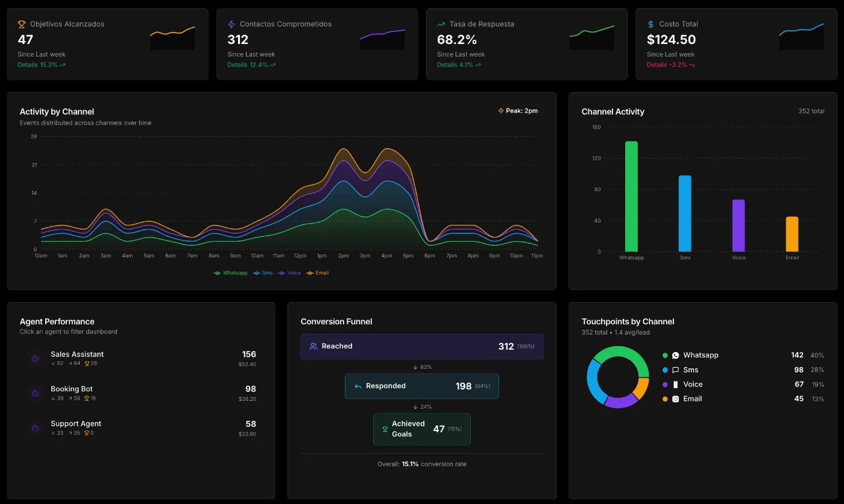Click the sparkline chart on the Costo Total card
The width and height of the screenshot is (844, 504).
pos(802,37)
